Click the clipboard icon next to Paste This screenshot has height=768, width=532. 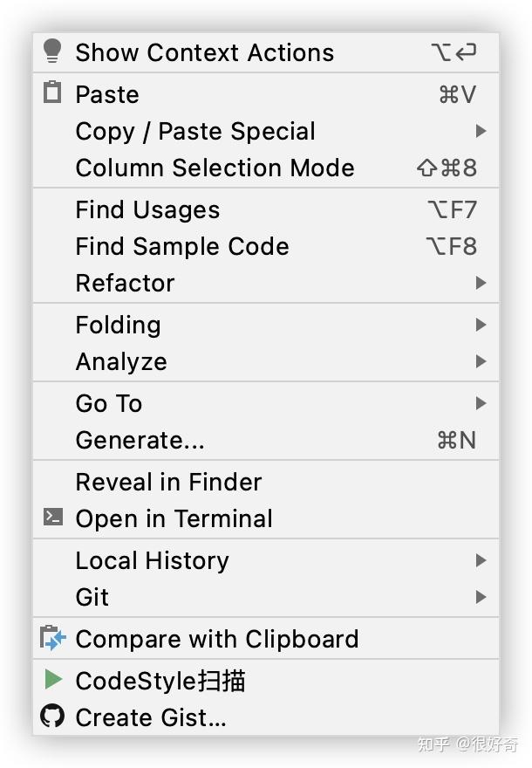pyautogui.click(x=52, y=93)
